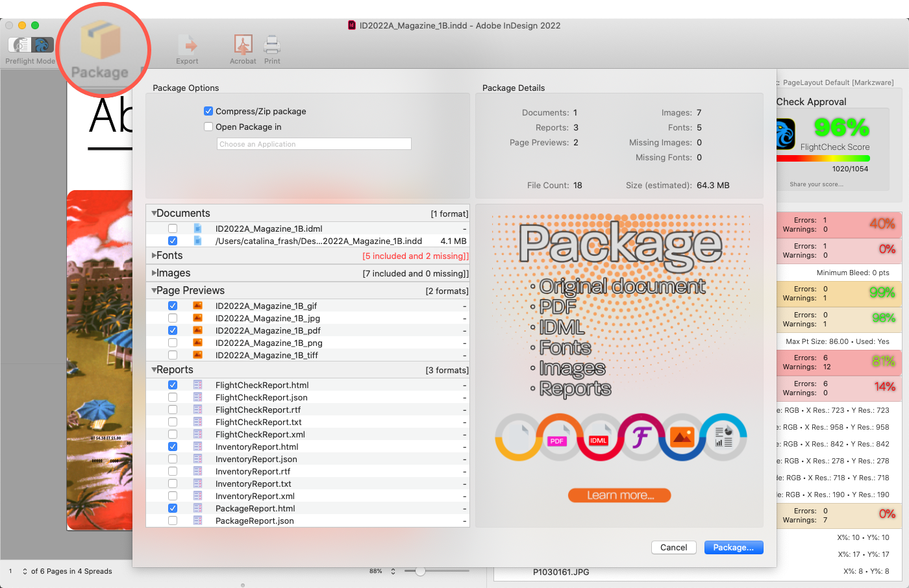Open the zoom percentage stepper
909x588 pixels.
pos(393,571)
